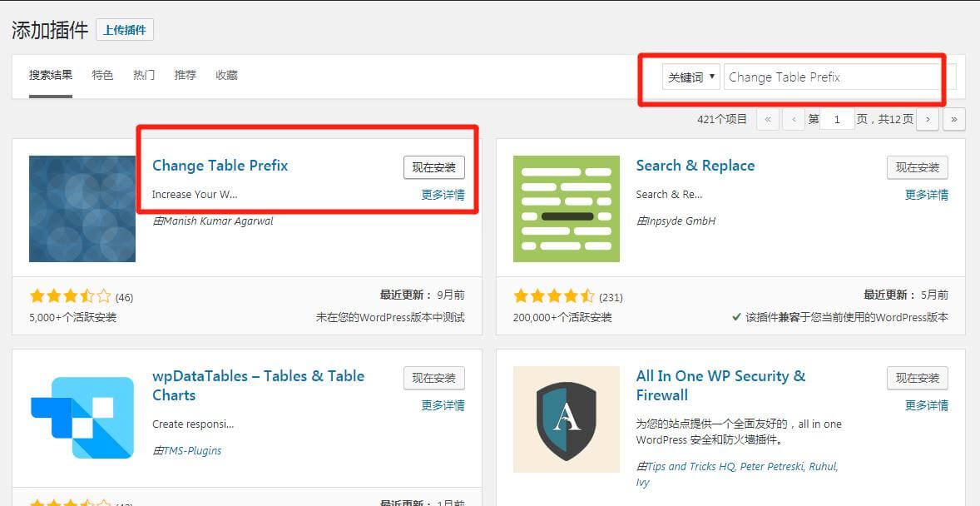980x506 pixels.
Task: Switch to the 收藏 tab
Action: click(226, 76)
